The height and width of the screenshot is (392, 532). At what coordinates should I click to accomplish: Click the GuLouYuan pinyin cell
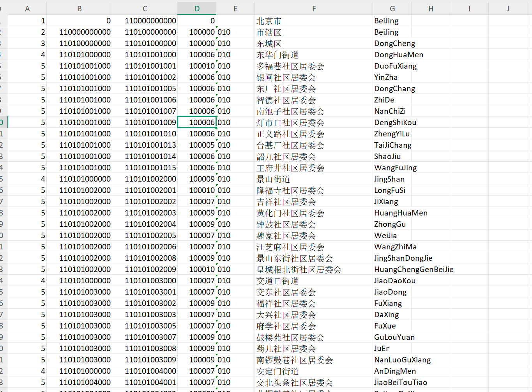392,337
